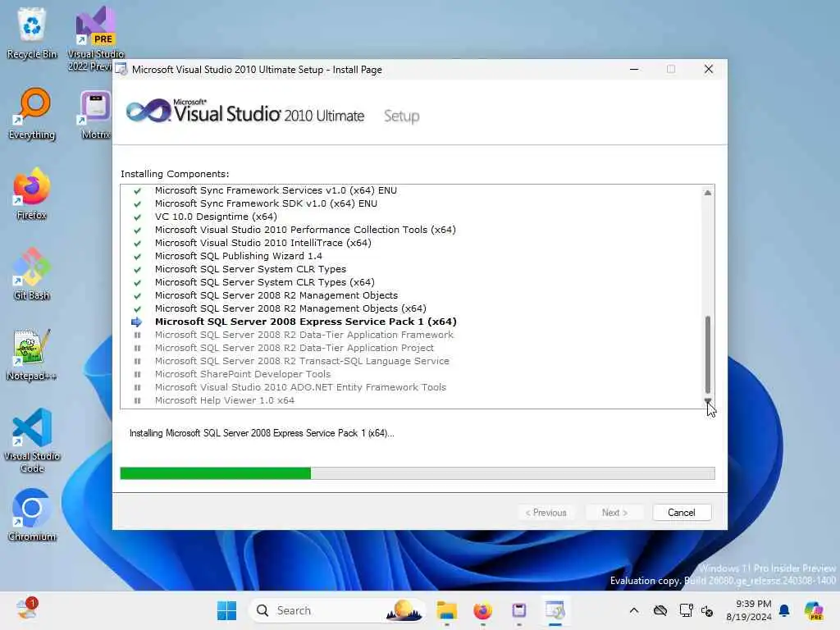This screenshot has height=630, width=840.
Task: Select the Visual Studio Setup taskbar icon
Action: tap(555, 610)
